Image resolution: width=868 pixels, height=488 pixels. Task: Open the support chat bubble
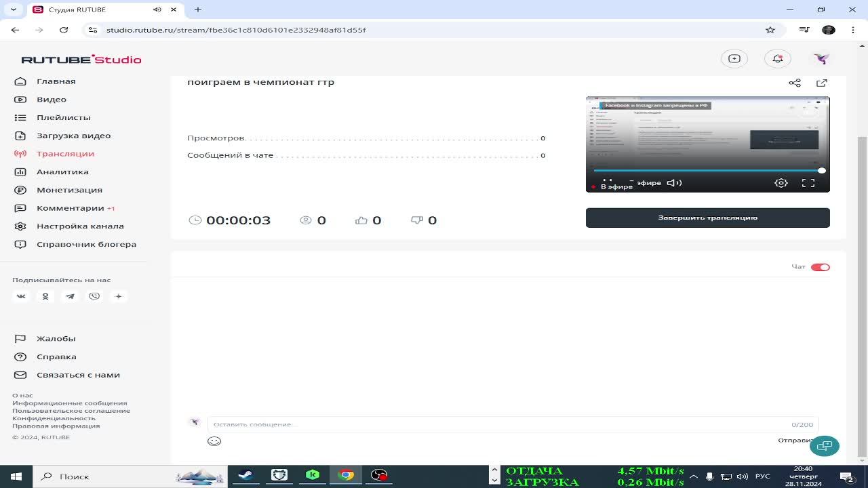[825, 446]
